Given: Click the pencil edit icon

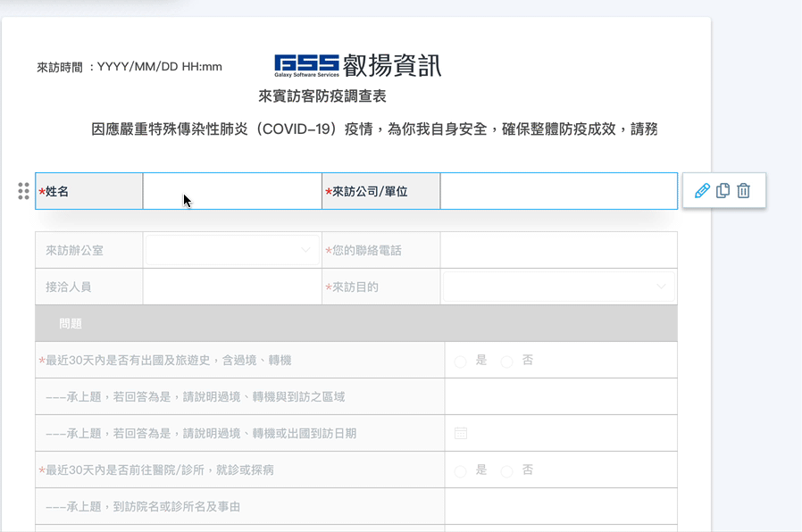Looking at the screenshot, I should [x=702, y=191].
